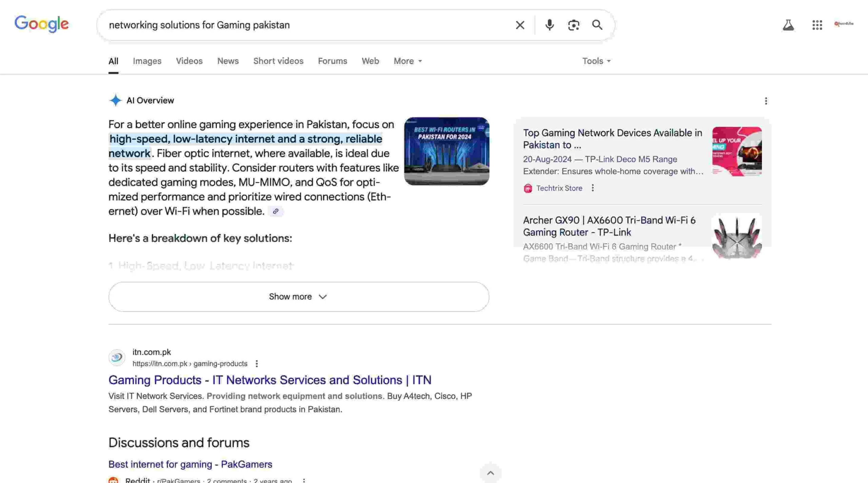This screenshot has height=483, width=868.
Task: Open three-dot options for the AI Overview
Action: coord(766,101)
